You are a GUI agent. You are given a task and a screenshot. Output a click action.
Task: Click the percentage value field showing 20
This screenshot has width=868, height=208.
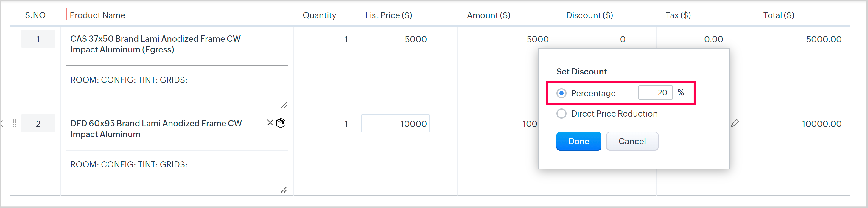click(655, 93)
